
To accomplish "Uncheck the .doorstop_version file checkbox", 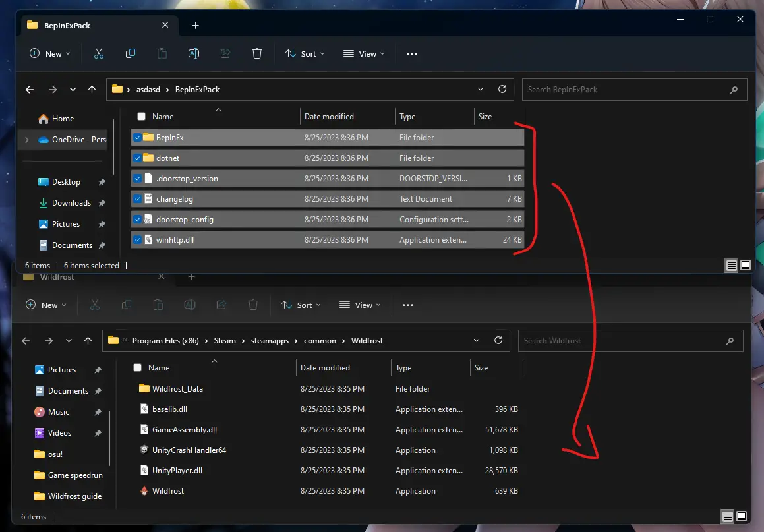I will [137, 179].
